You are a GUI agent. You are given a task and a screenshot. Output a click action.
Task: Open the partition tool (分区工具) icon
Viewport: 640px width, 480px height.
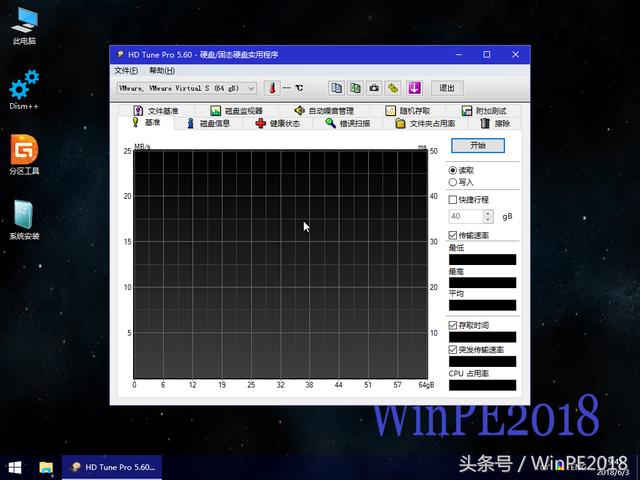coord(24,154)
